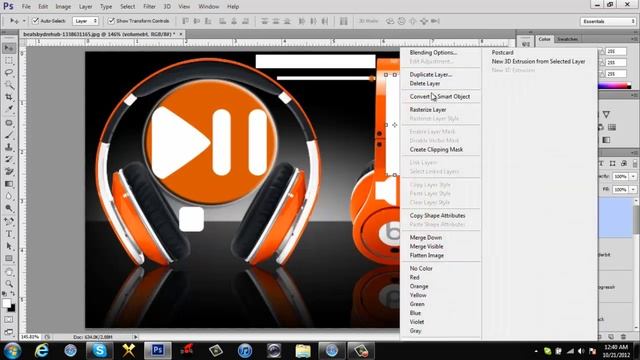640x360 pixels.
Task: Select the Blur tool
Action: coord(9,196)
